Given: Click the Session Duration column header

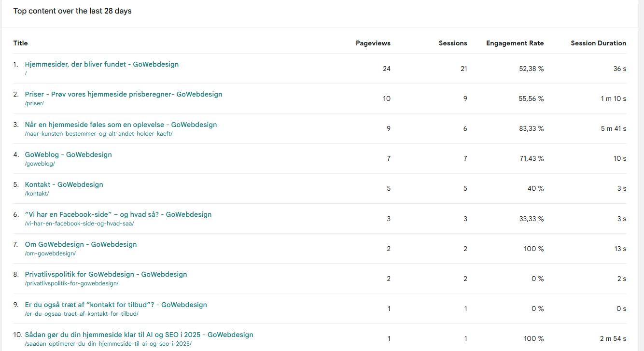Looking at the screenshot, I should pyautogui.click(x=598, y=43).
